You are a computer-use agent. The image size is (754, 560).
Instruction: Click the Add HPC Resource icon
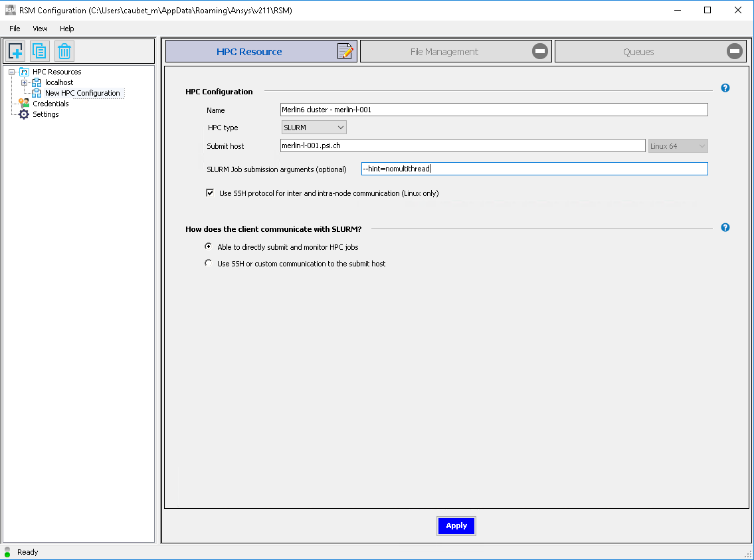tap(15, 51)
